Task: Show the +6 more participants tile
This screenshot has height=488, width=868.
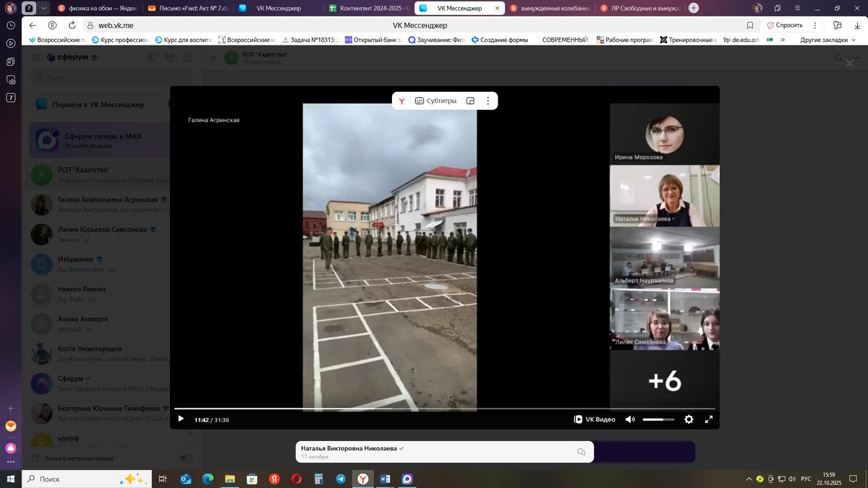Action: pyautogui.click(x=665, y=381)
